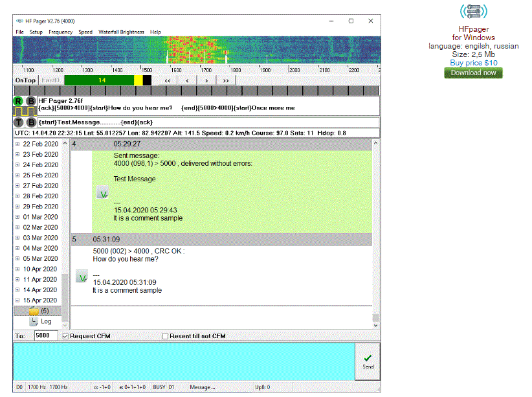Expand the 14 Apr 2020 tree node
The image size is (532, 397).
[x=17, y=290]
